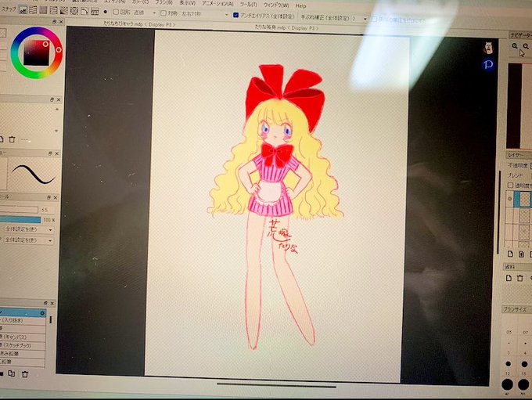Float the brush preview panel undock icon
The image size is (532, 400).
(x=50, y=153)
